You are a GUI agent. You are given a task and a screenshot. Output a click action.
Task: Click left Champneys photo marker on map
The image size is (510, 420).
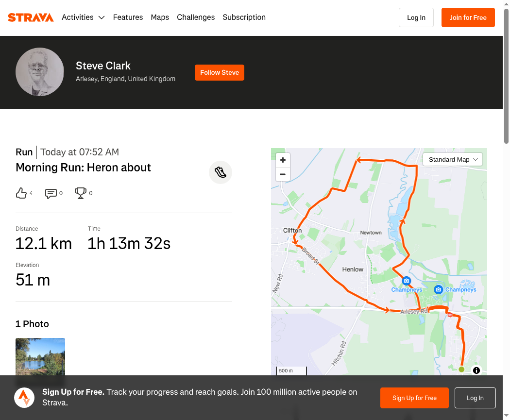point(406,281)
